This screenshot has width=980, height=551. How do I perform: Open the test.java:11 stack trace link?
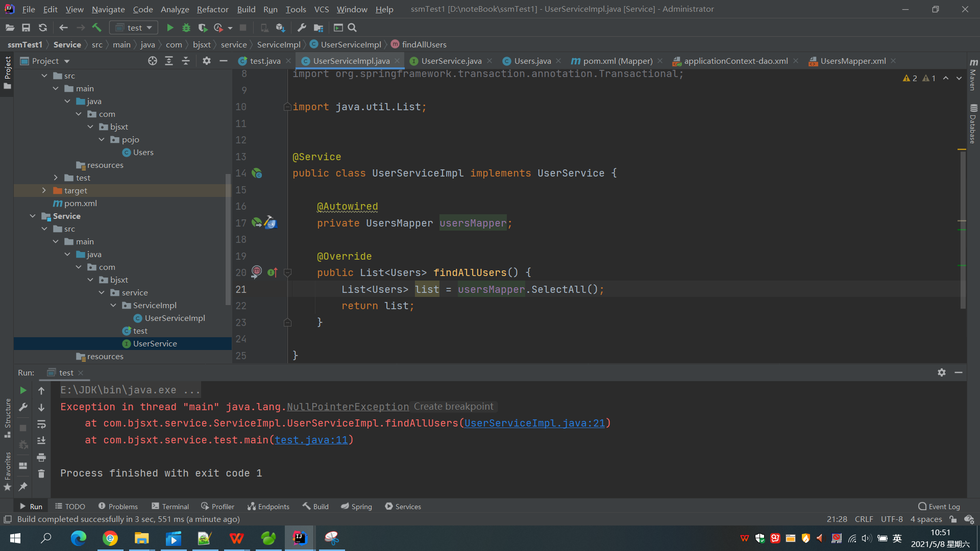311,440
